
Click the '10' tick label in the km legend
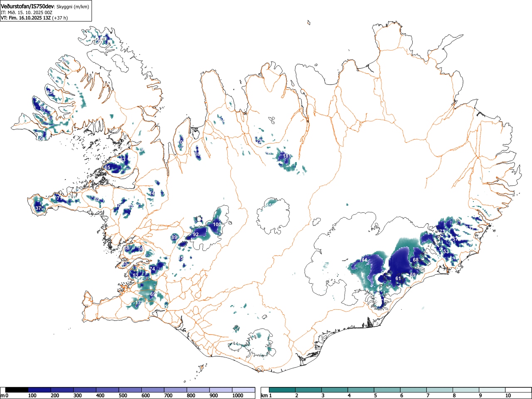pos(508,396)
